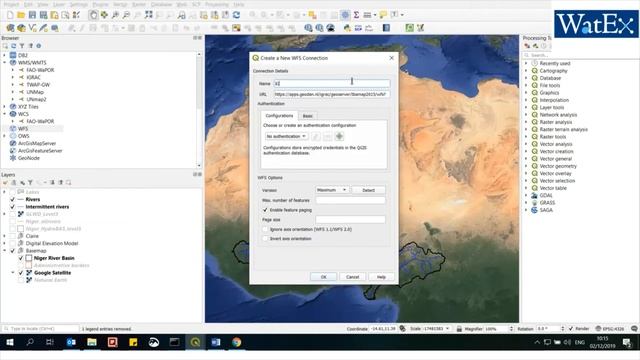
Task: Click the Save Project disk icon
Action: [x=32, y=15]
